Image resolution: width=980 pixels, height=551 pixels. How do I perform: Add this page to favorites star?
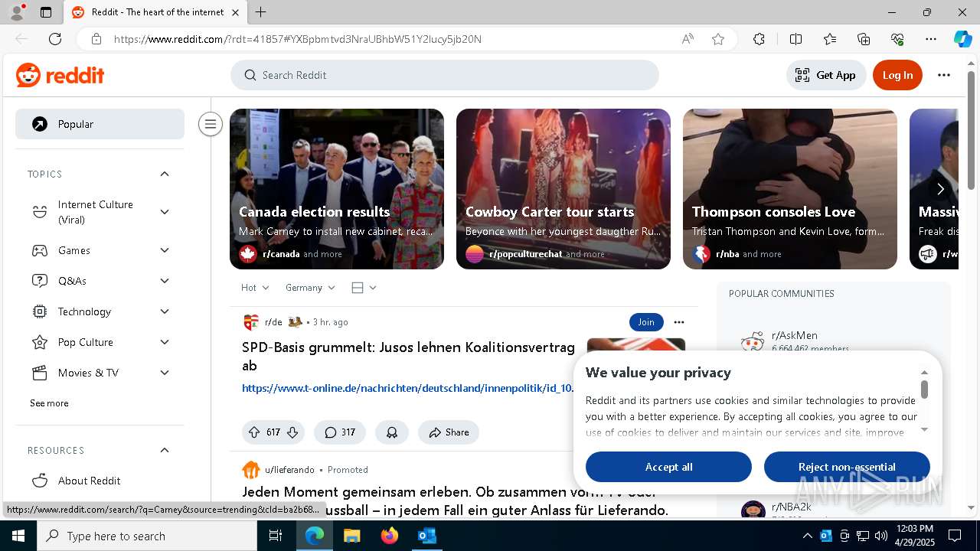pyautogui.click(x=718, y=39)
